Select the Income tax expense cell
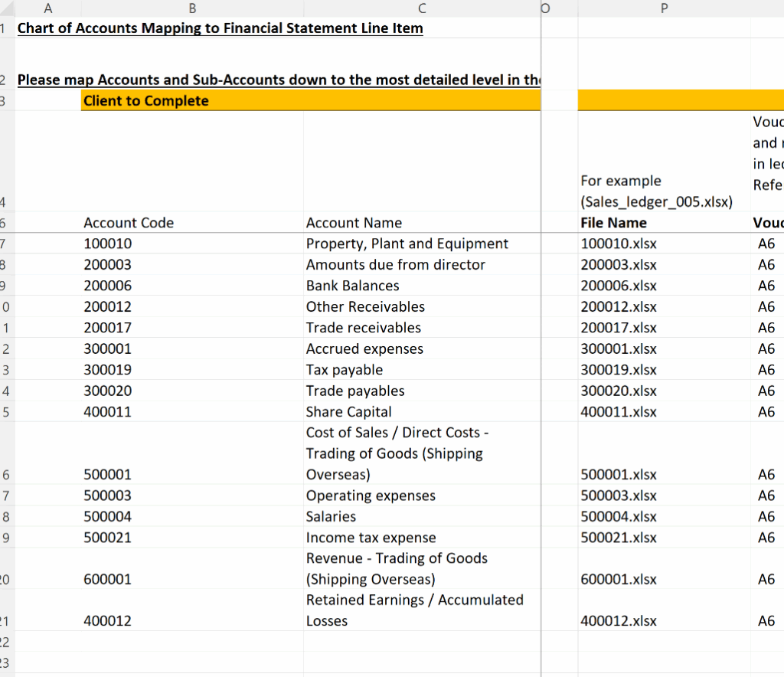This screenshot has height=677, width=784. click(371, 538)
